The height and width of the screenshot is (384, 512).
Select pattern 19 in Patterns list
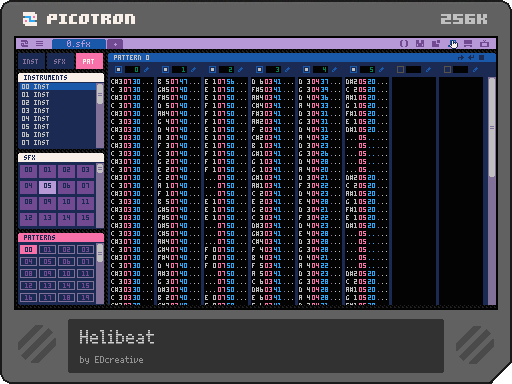(x=85, y=298)
